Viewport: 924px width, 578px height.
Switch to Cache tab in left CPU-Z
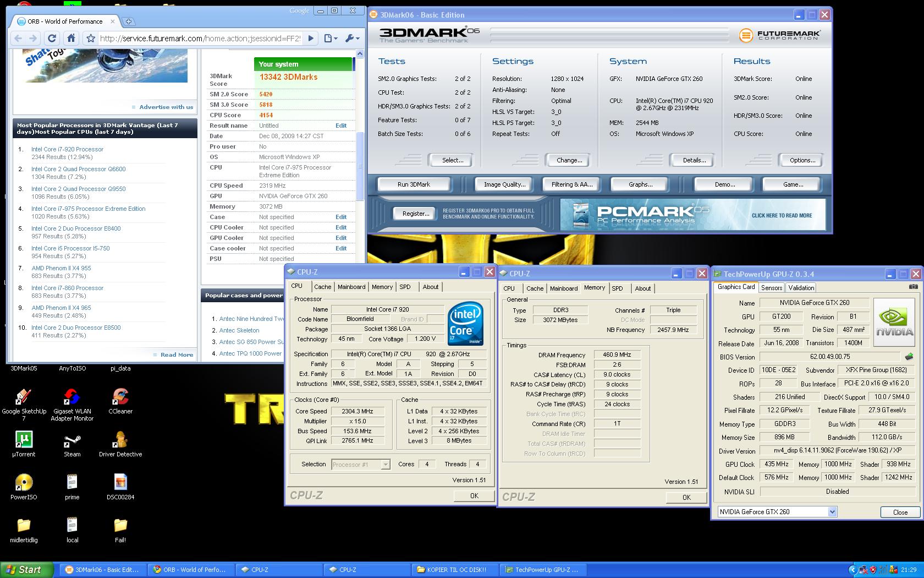(x=322, y=287)
